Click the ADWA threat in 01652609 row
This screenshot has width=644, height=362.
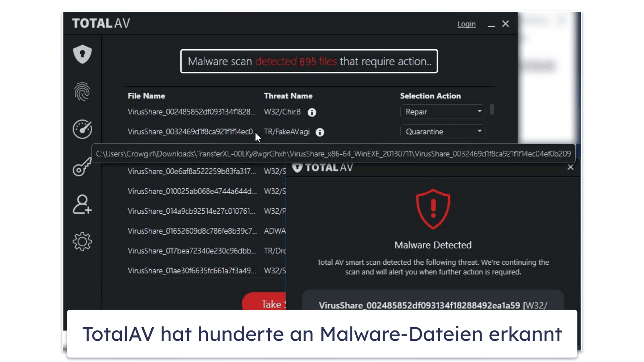coord(275,231)
